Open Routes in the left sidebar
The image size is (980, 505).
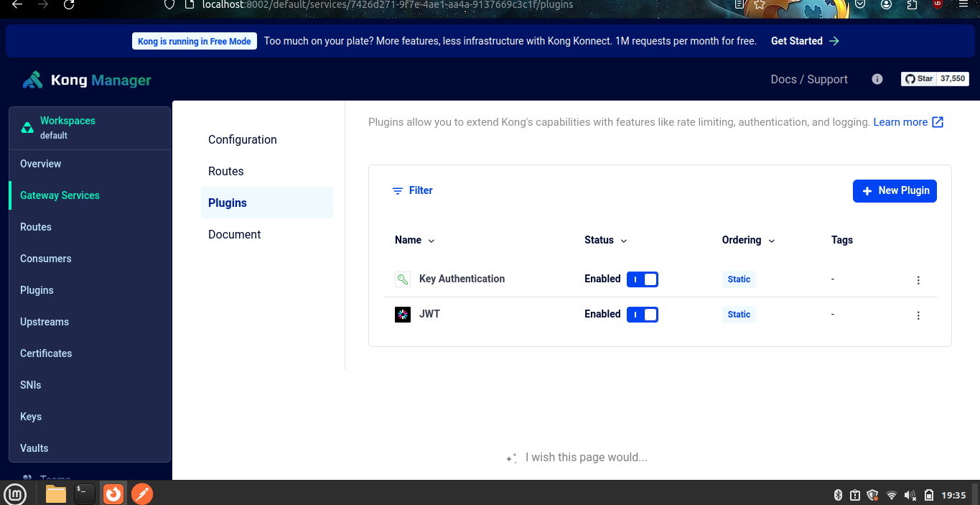coord(90,227)
